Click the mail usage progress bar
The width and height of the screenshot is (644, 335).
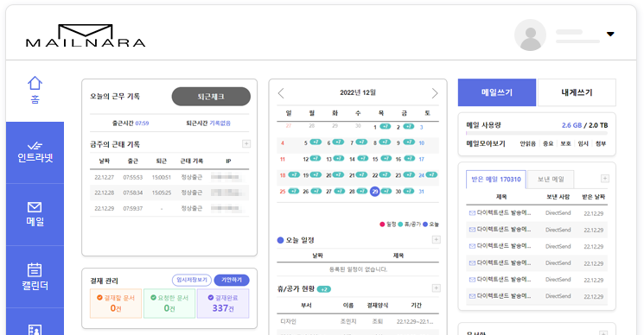click(x=537, y=133)
